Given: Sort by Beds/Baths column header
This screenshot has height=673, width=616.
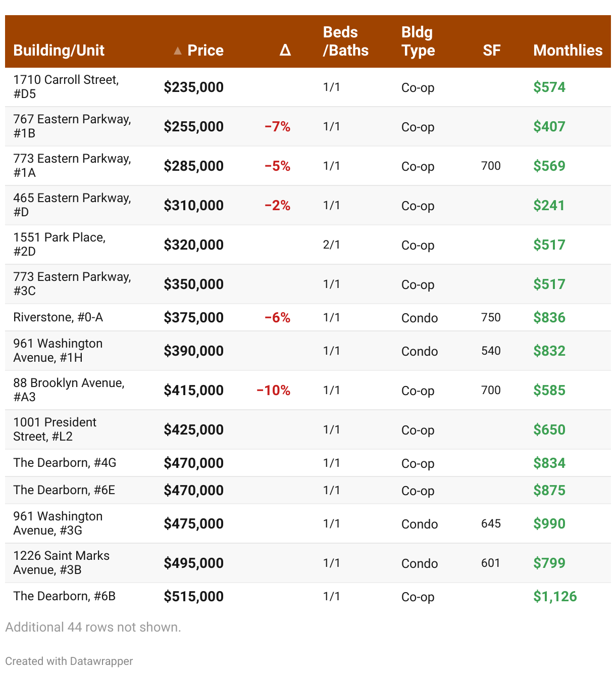Looking at the screenshot, I should click(x=345, y=41).
